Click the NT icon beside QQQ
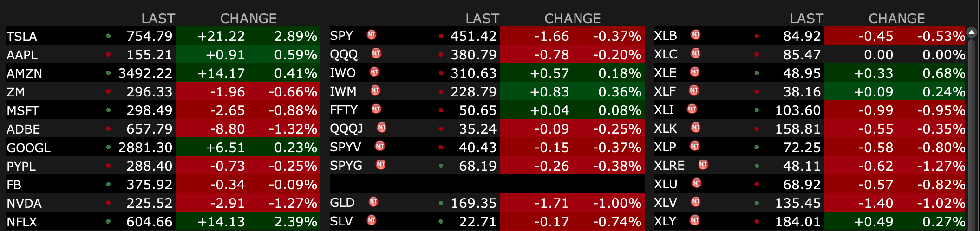 tap(376, 53)
